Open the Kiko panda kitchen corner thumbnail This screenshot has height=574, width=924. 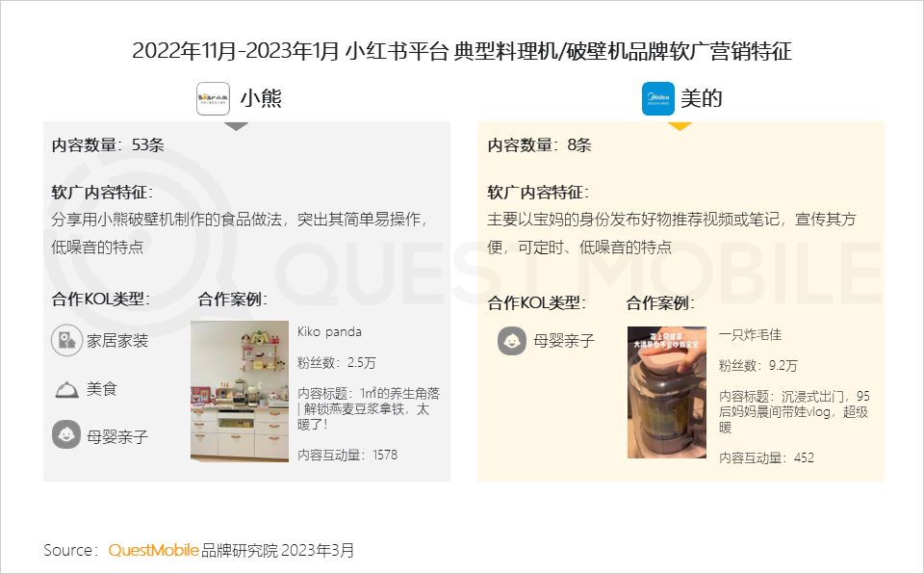[240, 391]
